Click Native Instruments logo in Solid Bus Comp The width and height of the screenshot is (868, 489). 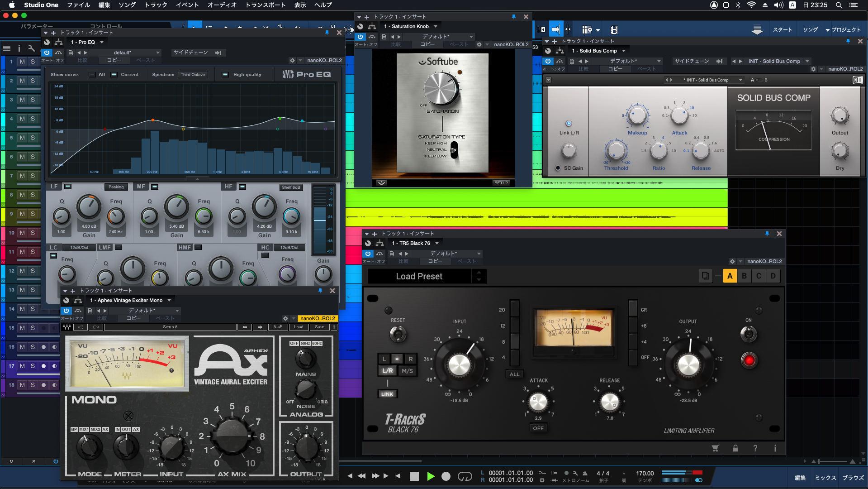point(858,80)
